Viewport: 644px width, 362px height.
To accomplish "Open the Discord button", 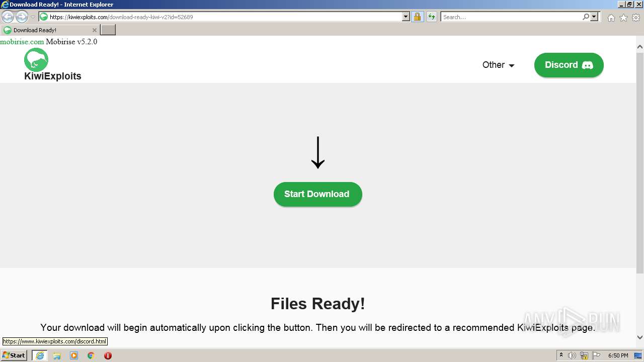I will 569,65.
